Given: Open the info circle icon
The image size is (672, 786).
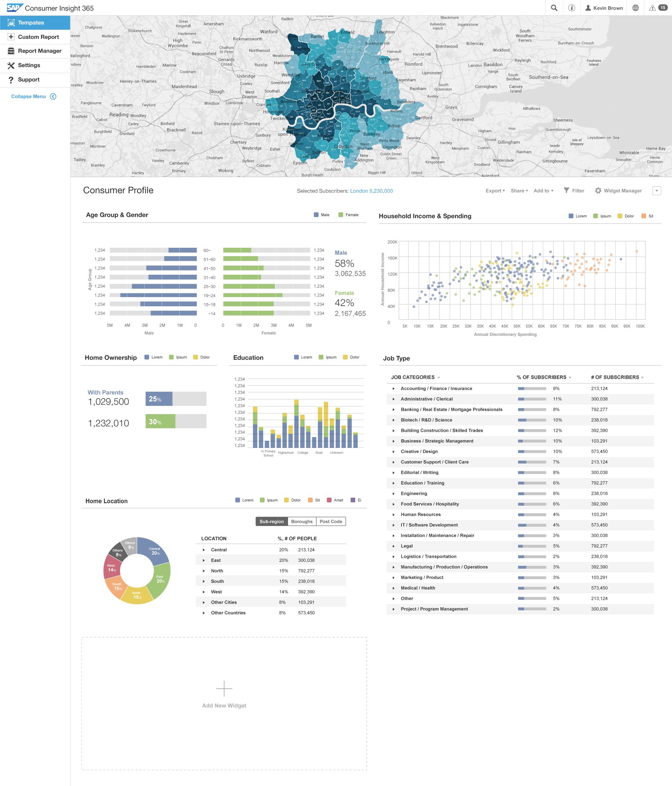Looking at the screenshot, I should coord(572,8).
